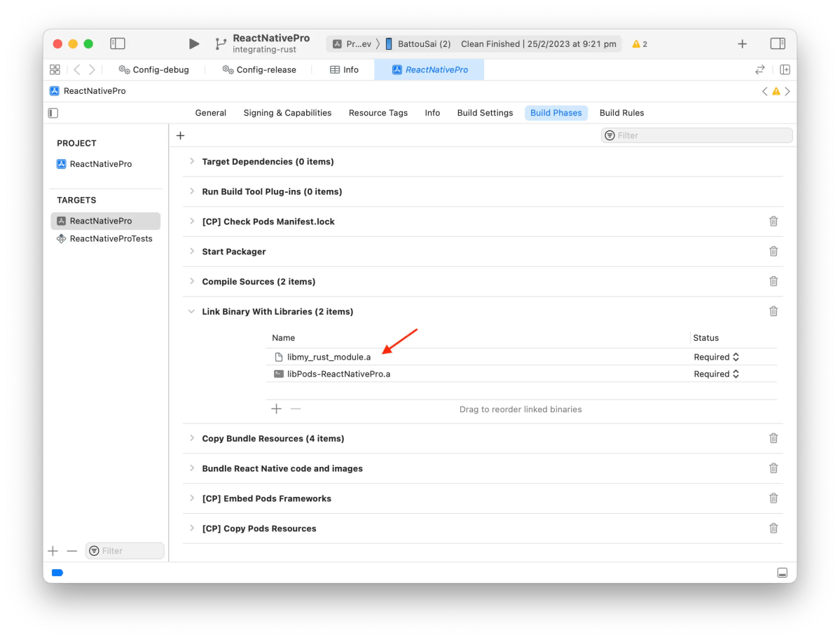Delete the Link Binary With Libraries phase
The height and width of the screenshot is (640, 840).
[x=773, y=311]
